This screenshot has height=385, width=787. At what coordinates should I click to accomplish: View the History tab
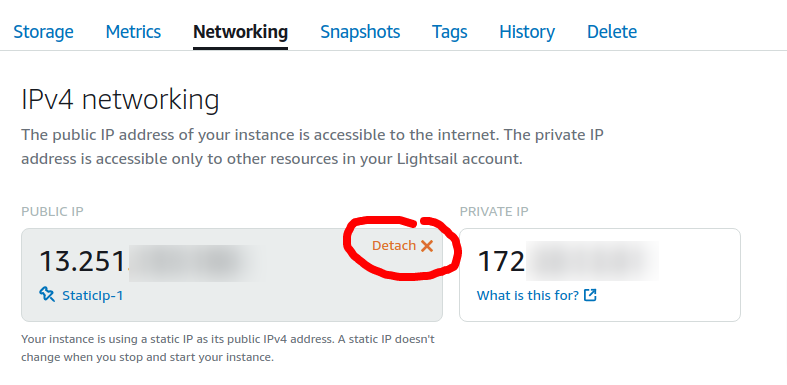click(527, 32)
